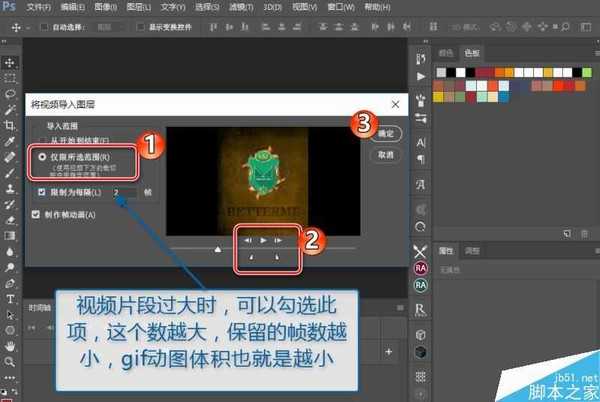Select the Move tool in the toolbar
The image size is (600, 402).
10,62
